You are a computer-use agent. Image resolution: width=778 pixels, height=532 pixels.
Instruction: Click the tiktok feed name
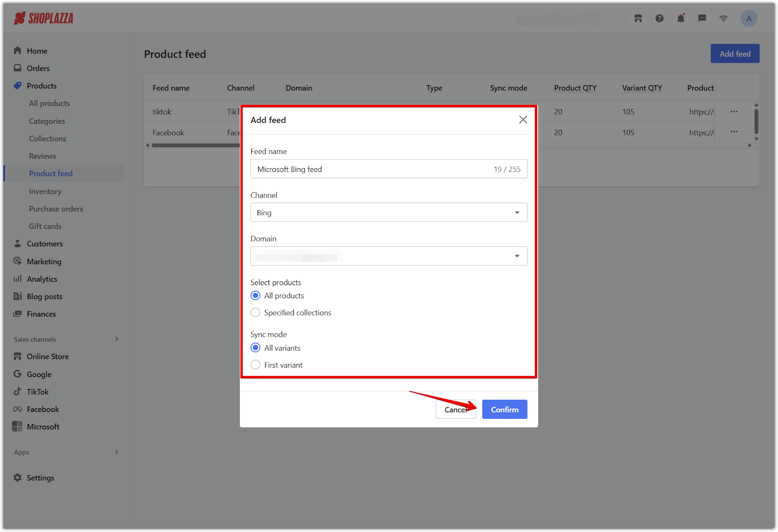coord(162,112)
